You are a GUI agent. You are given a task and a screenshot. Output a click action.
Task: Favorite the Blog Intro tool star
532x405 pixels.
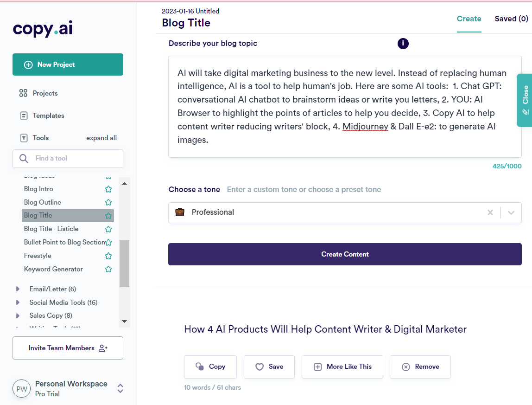(108, 189)
